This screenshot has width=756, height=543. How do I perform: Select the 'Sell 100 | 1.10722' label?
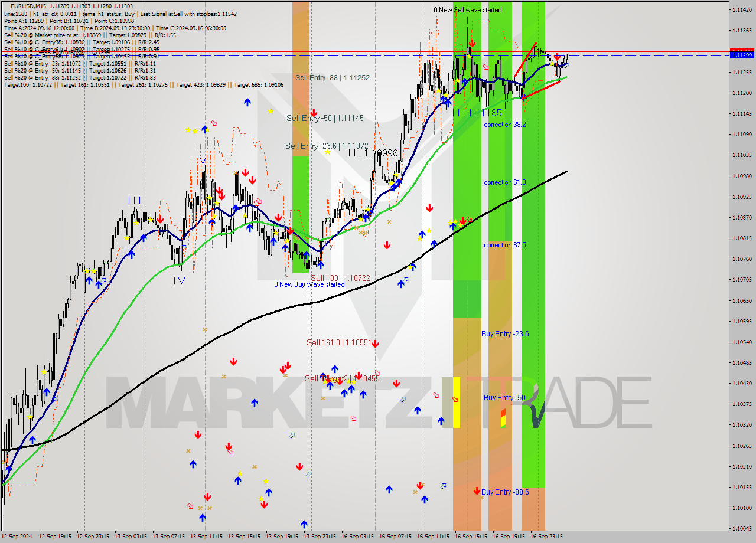[340, 278]
